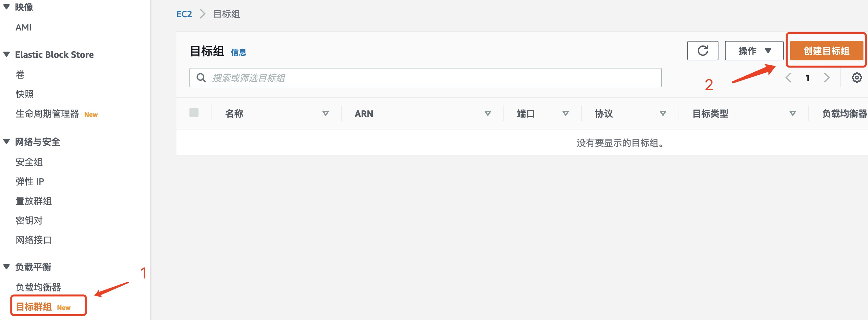
Task: Click the refresh icon button
Action: coord(702,51)
